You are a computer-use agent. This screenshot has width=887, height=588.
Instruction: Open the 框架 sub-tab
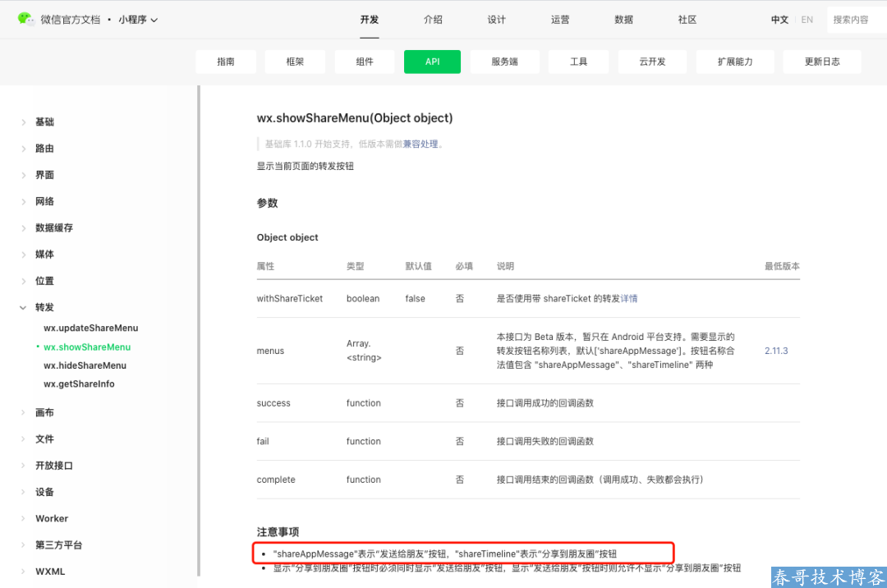[295, 62]
